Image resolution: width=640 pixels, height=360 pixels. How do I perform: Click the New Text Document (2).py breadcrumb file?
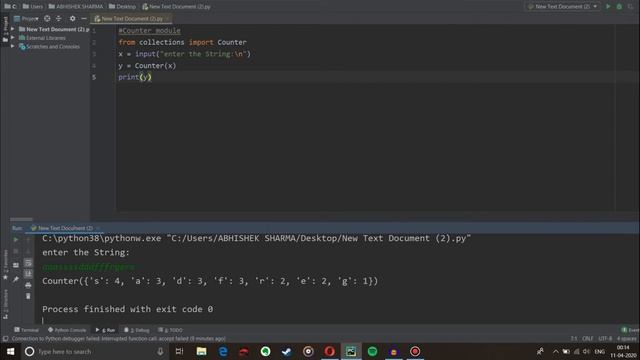click(x=176, y=7)
